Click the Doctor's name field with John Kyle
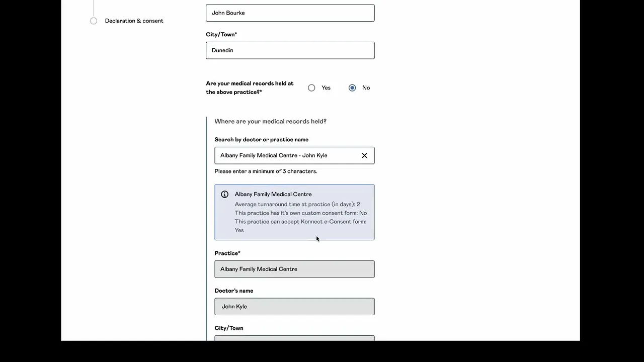 pos(294,307)
